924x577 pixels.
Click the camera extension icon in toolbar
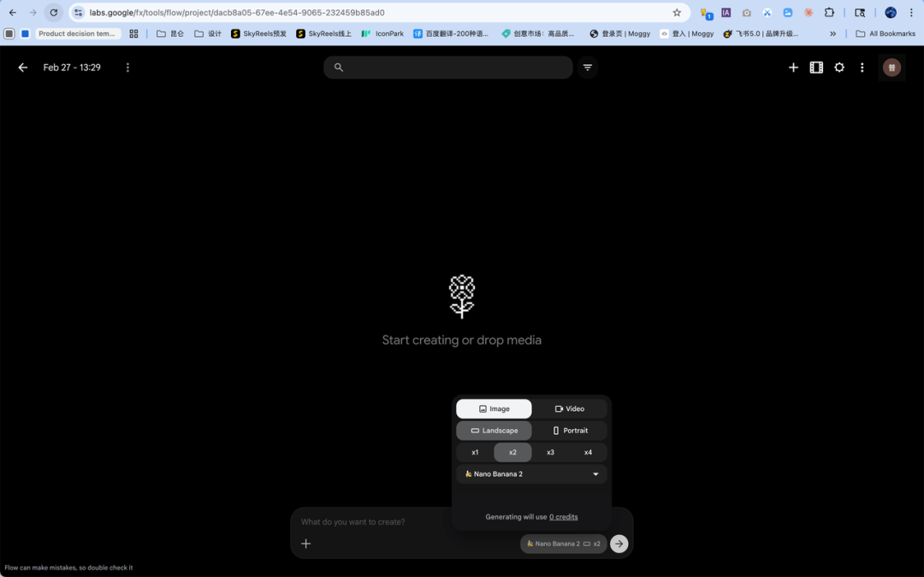[747, 12]
